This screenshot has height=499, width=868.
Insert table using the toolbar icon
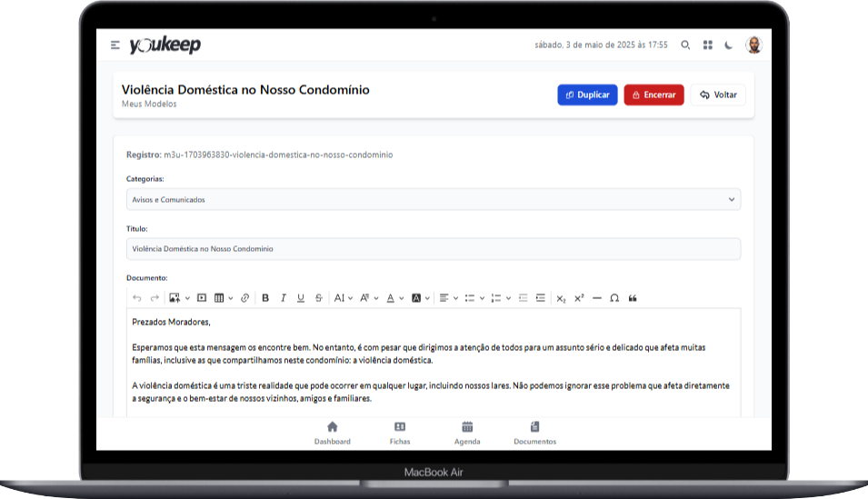pyautogui.click(x=219, y=298)
